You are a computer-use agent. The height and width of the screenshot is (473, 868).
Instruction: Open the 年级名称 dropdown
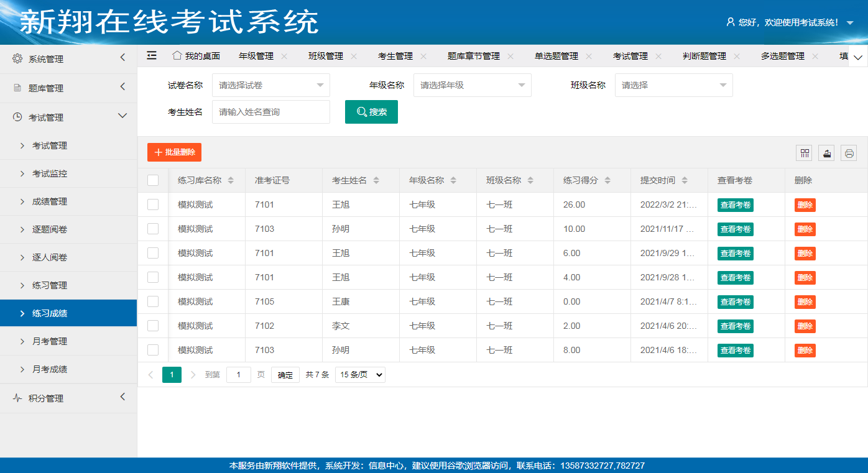pyautogui.click(x=472, y=85)
